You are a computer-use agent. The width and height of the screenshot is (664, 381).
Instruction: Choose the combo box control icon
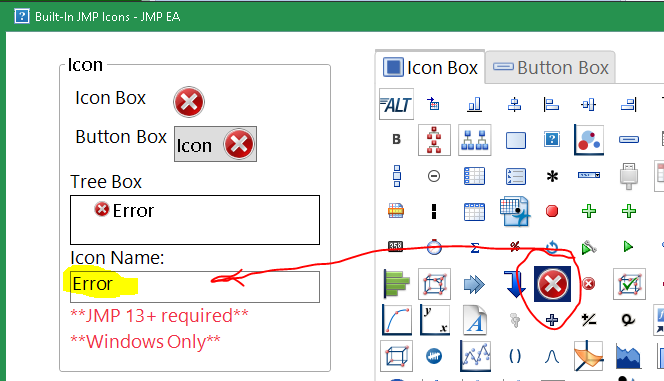click(589, 175)
